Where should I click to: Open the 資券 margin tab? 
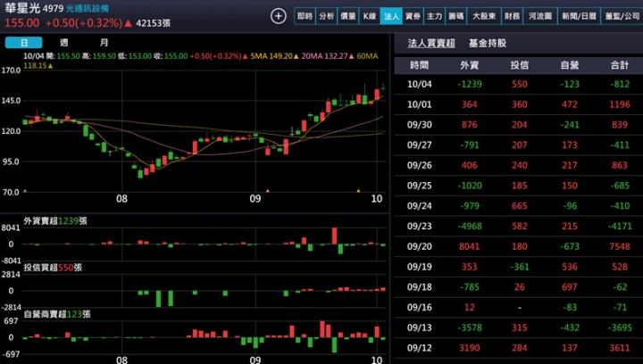click(413, 16)
